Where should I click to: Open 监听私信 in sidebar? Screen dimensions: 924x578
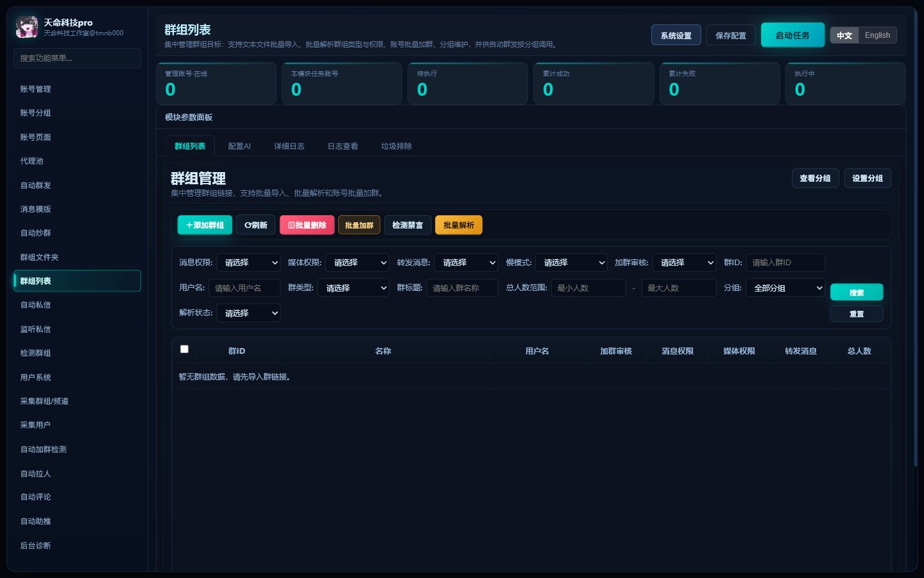[77, 329]
